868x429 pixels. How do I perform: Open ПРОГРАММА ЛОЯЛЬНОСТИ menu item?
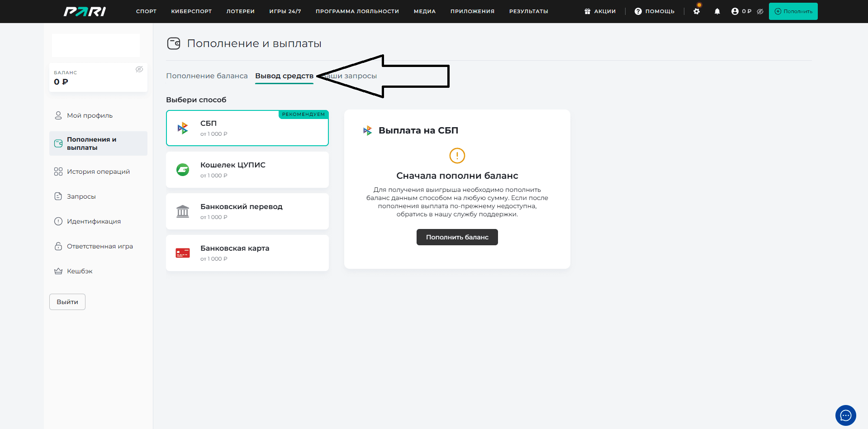(x=357, y=11)
